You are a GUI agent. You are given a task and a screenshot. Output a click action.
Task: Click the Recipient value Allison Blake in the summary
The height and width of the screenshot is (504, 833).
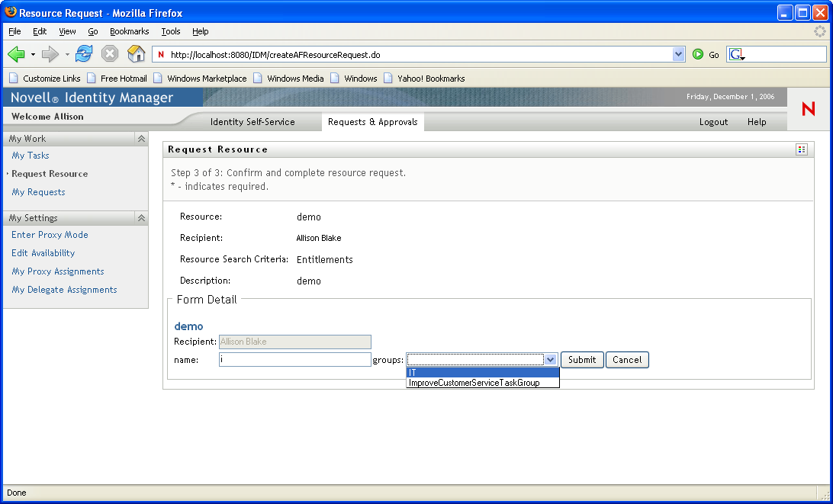click(319, 238)
